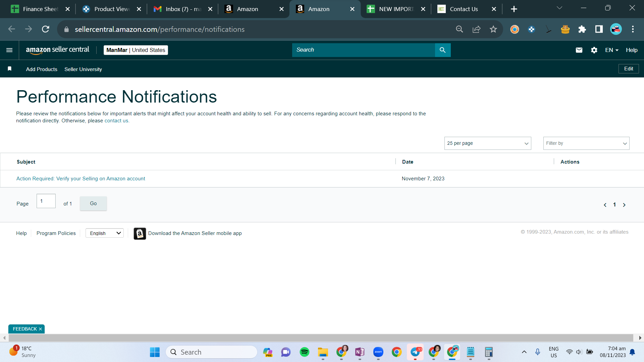This screenshot has width=644, height=362.
Task: Click the volume speaker tray icon
Action: (x=579, y=352)
